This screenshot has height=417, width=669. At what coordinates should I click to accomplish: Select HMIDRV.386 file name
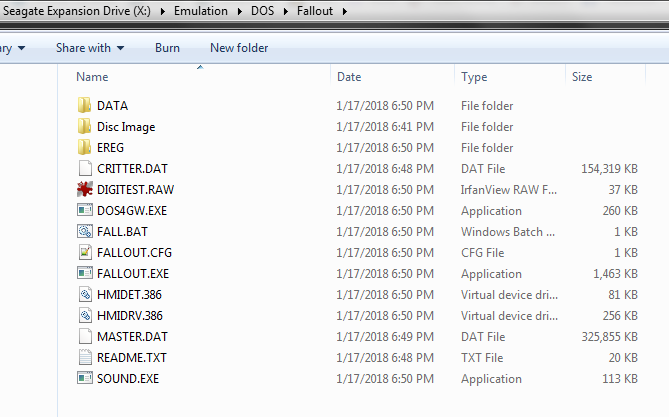coord(130,315)
